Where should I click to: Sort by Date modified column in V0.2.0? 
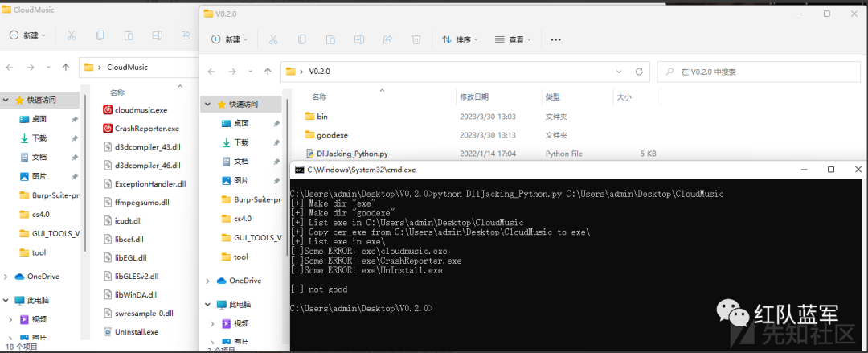[x=474, y=97]
